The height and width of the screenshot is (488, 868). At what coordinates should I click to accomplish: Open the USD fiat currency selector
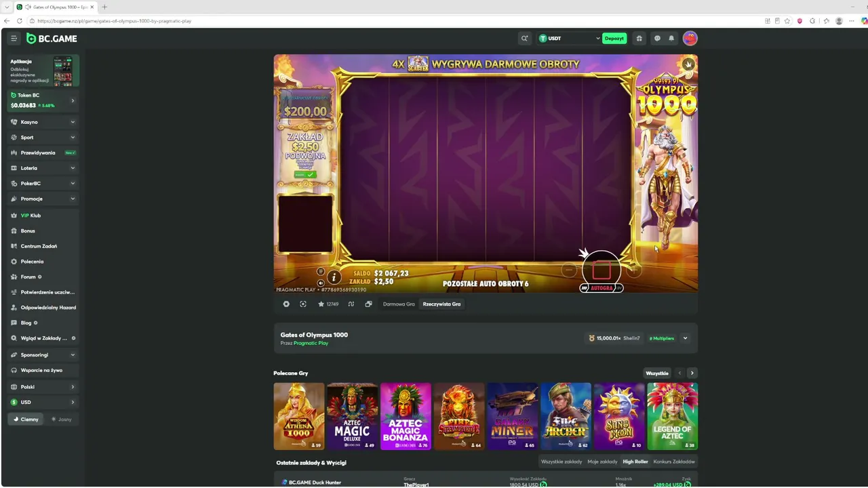click(43, 403)
